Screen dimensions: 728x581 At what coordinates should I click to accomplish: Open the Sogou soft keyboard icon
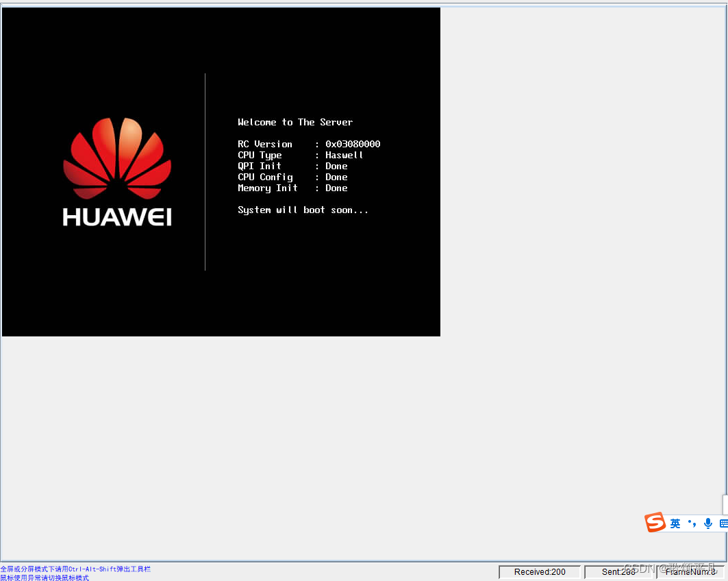(723, 523)
